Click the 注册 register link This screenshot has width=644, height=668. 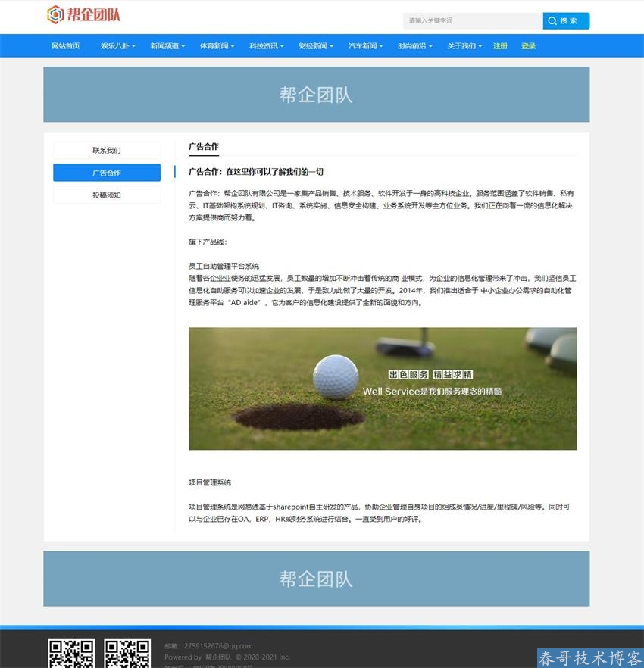[500, 46]
